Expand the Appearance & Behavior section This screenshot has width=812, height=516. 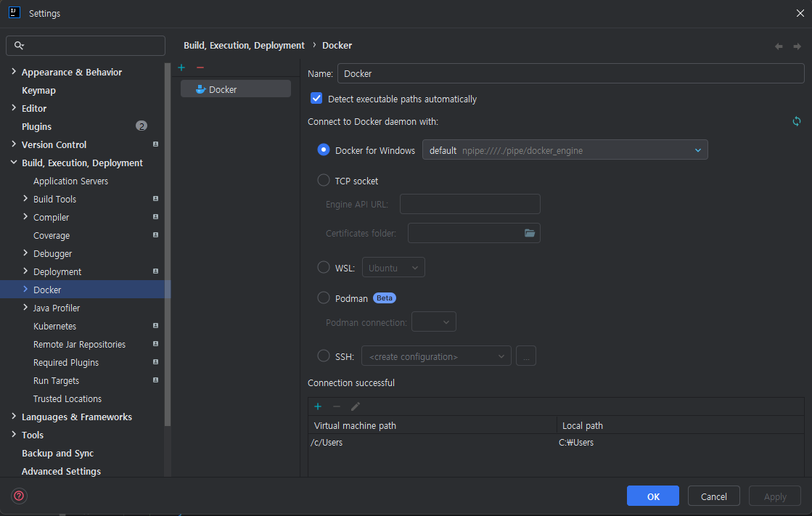(14, 72)
